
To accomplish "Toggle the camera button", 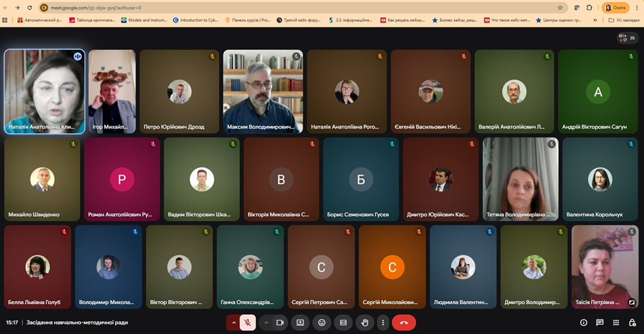I will pyautogui.click(x=280, y=323).
